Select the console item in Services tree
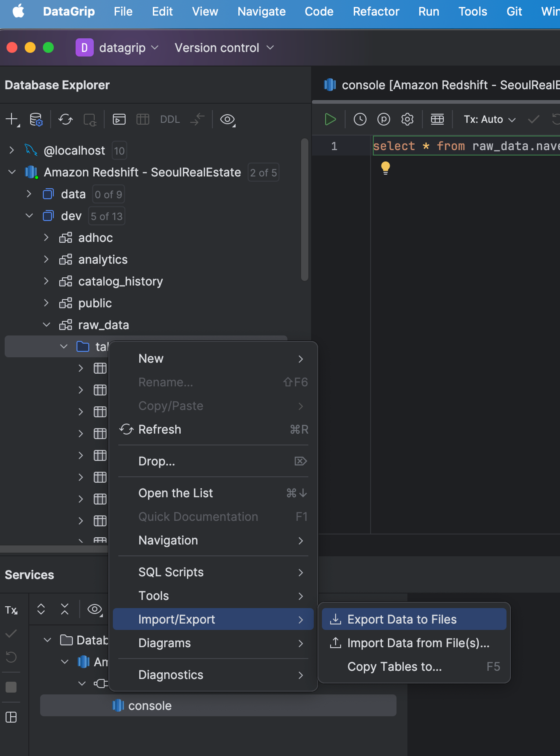This screenshot has width=560, height=756. tap(150, 706)
